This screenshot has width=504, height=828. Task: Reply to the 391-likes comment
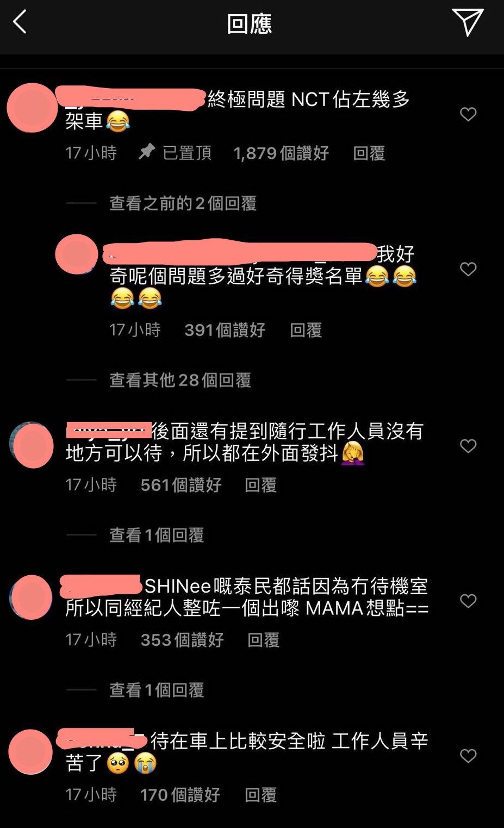[x=306, y=330]
